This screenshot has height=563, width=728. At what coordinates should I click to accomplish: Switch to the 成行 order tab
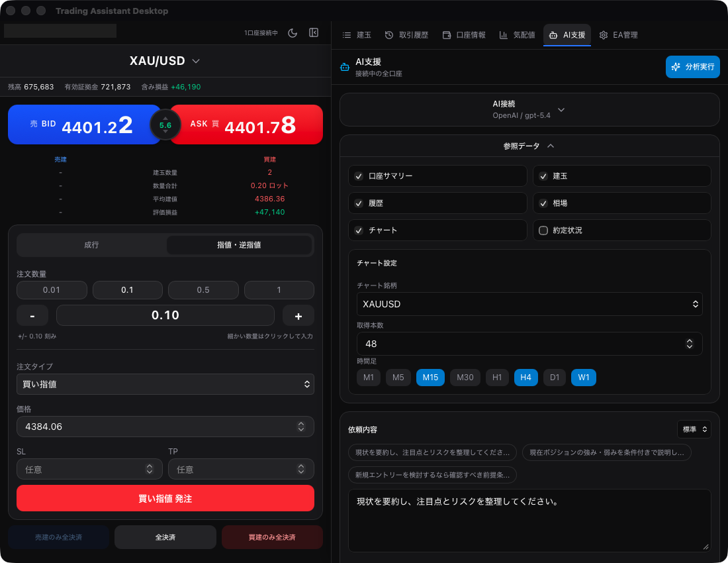pyautogui.click(x=91, y=245)
